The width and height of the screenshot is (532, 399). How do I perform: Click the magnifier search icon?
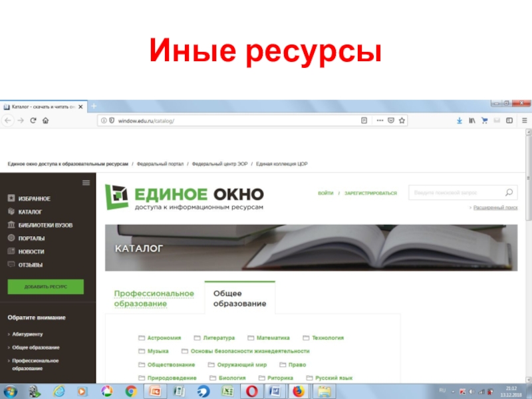(x=509, y=192)
